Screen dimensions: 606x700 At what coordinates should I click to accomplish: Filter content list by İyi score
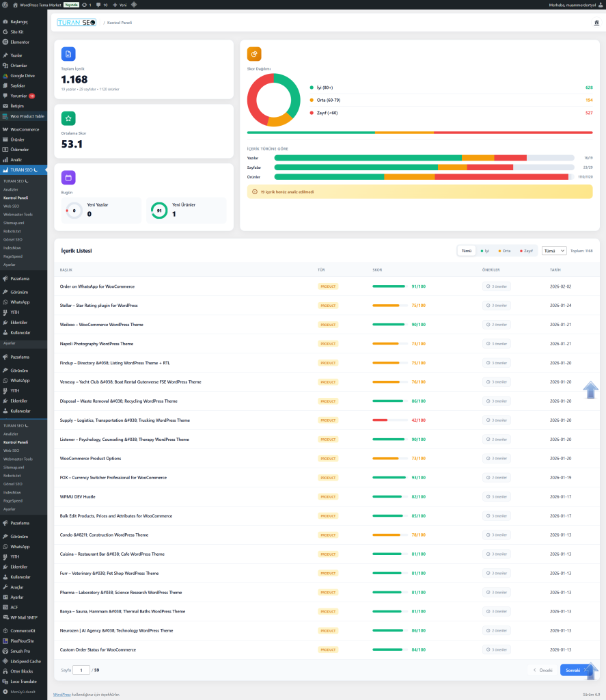[x=484, y=251]
